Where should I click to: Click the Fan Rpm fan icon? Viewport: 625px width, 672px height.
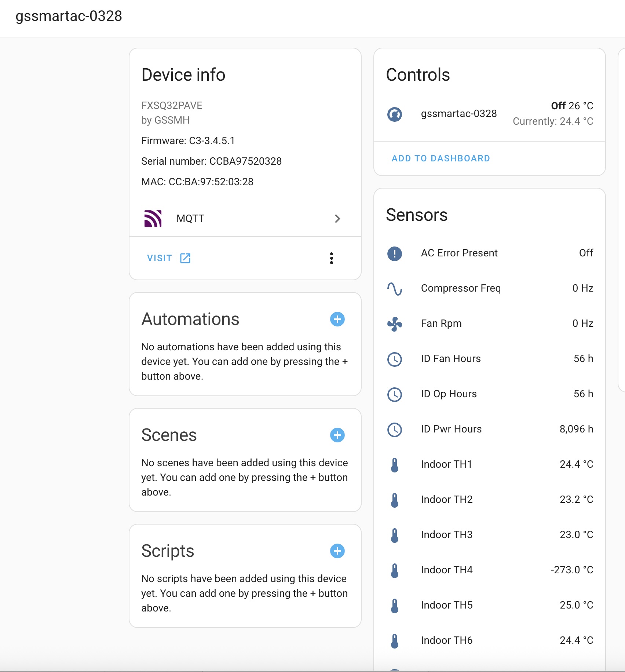tap(395, 324)
